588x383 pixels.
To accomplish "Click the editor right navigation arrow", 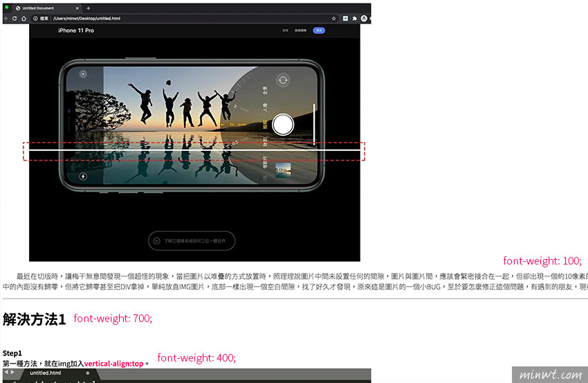I will tap(12, 372).
